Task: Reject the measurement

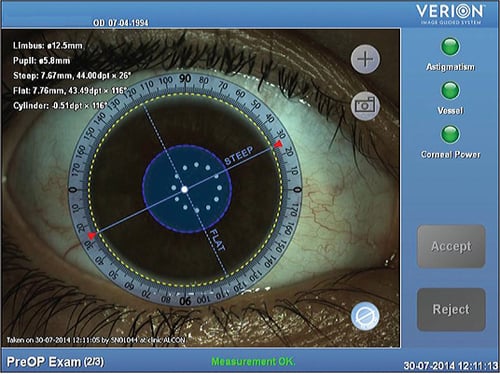Action: (451, 310)
